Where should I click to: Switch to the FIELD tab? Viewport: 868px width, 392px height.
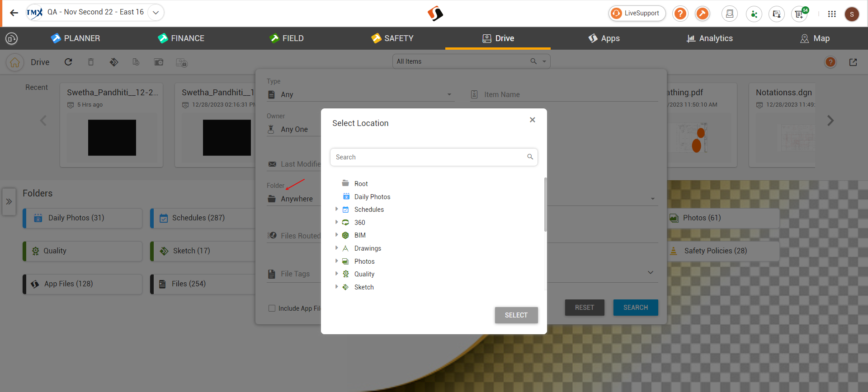(287, 38)
